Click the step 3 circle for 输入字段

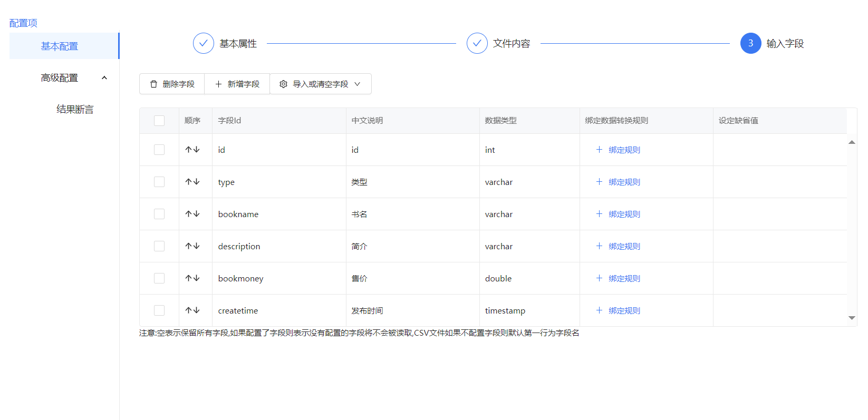coord(750,43)
